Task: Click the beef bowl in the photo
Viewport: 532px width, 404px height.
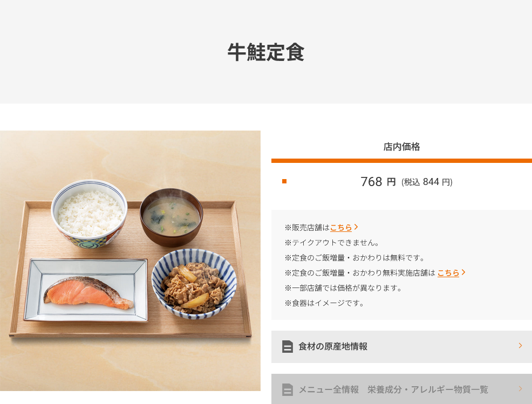Action: [x=194, y=284]
